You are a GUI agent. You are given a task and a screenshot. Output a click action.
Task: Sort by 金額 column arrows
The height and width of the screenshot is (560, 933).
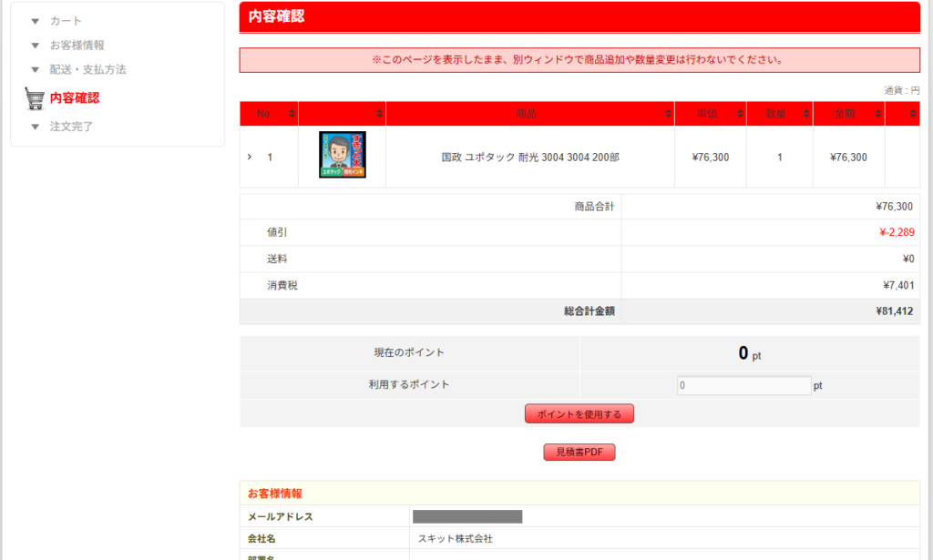878,114
